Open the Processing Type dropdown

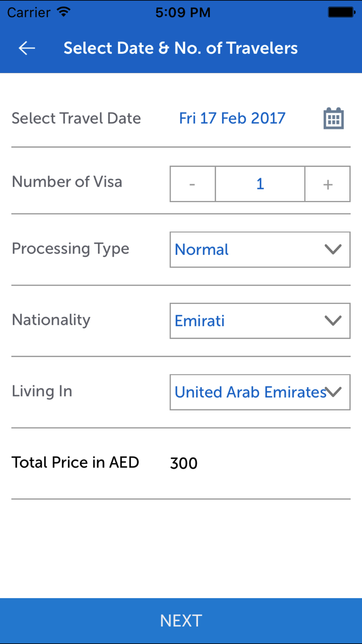pyautogui.click(x=260, y=250)
